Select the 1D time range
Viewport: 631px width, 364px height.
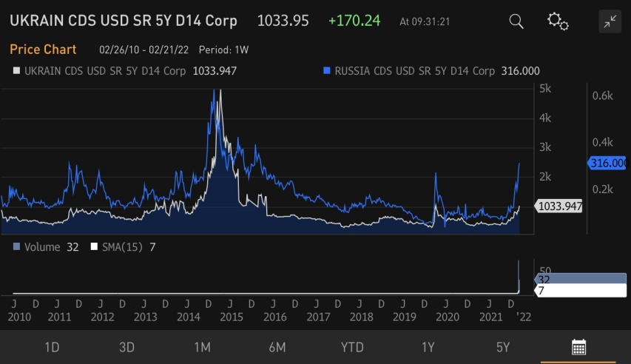pyautogui.click(x=52, y=347)
